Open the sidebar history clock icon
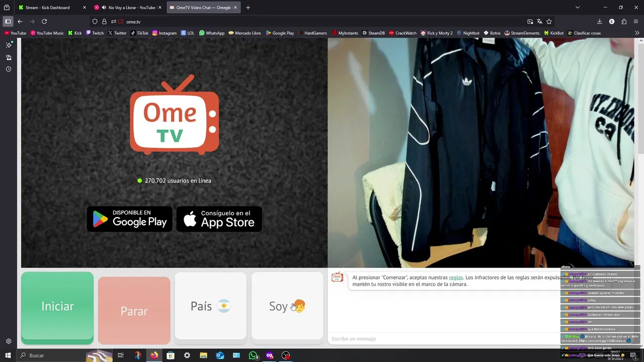Image resolution: width=644 pixels, height=362 pixels. pyautogui.click(x=9, y=69)
